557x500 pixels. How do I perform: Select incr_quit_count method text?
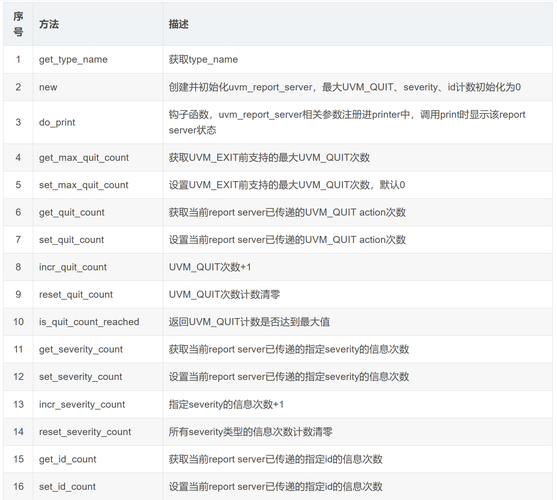(x=73, y=267)
